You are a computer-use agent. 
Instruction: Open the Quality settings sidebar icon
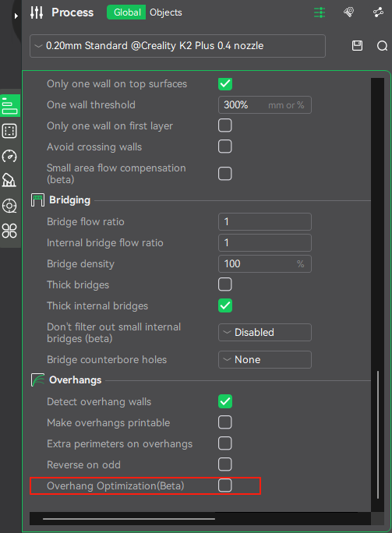(x=9, y=105)
